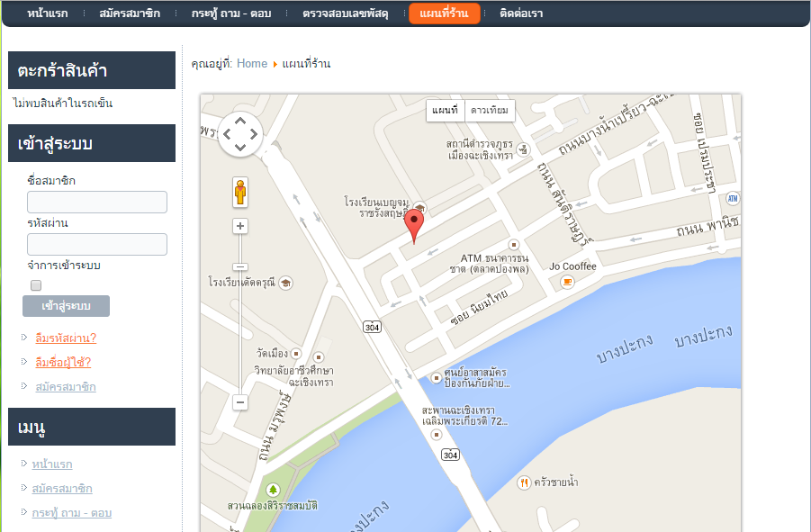Click the เข้าสู่ระบบ login button

(67, 306)
